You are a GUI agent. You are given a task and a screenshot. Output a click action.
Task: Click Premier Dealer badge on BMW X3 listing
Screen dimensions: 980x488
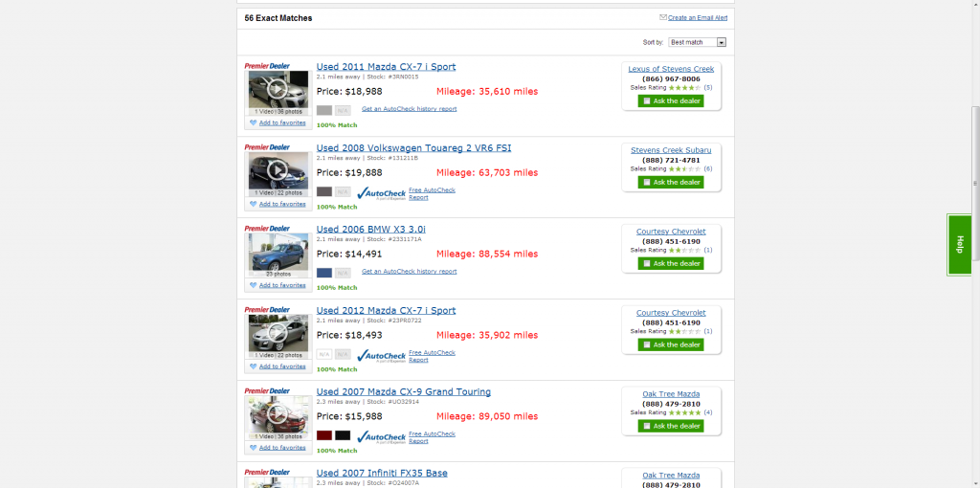(x=267, y=228)
